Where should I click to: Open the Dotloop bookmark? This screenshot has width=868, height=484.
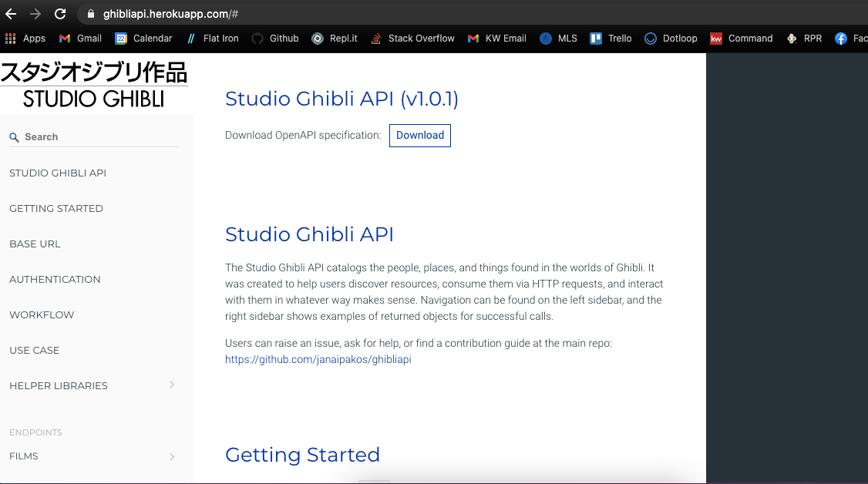coord(671,39)
